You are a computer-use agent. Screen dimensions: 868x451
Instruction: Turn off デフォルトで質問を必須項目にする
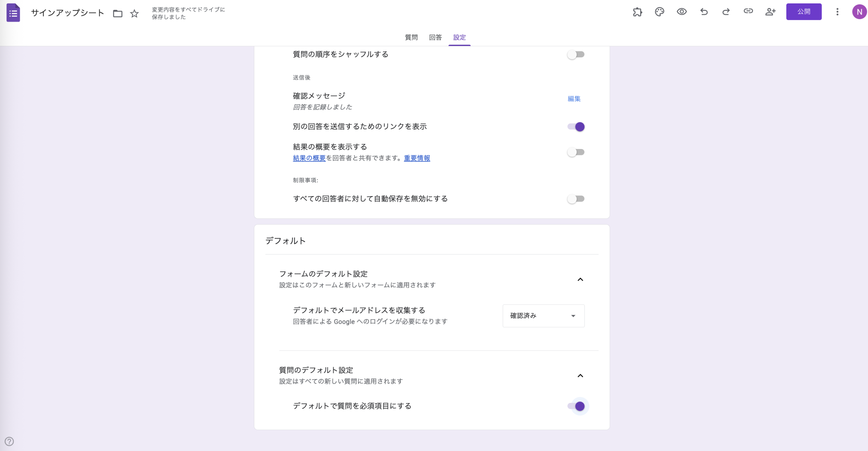click(578, 406)
